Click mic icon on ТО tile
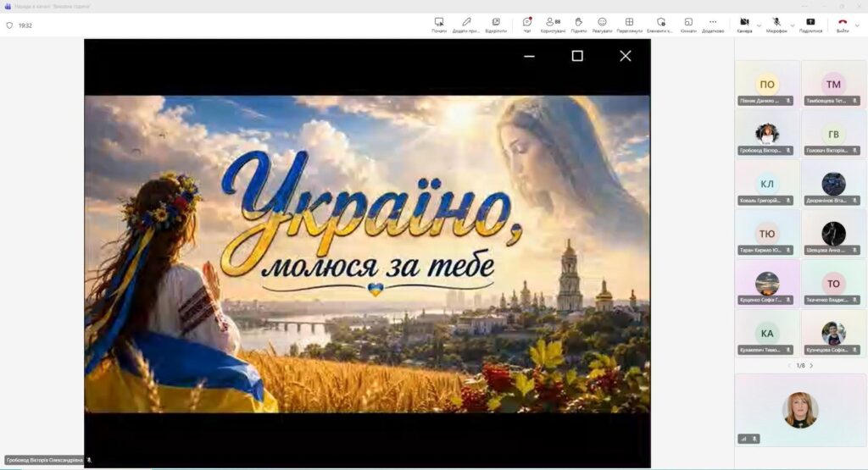 [854, 300]
